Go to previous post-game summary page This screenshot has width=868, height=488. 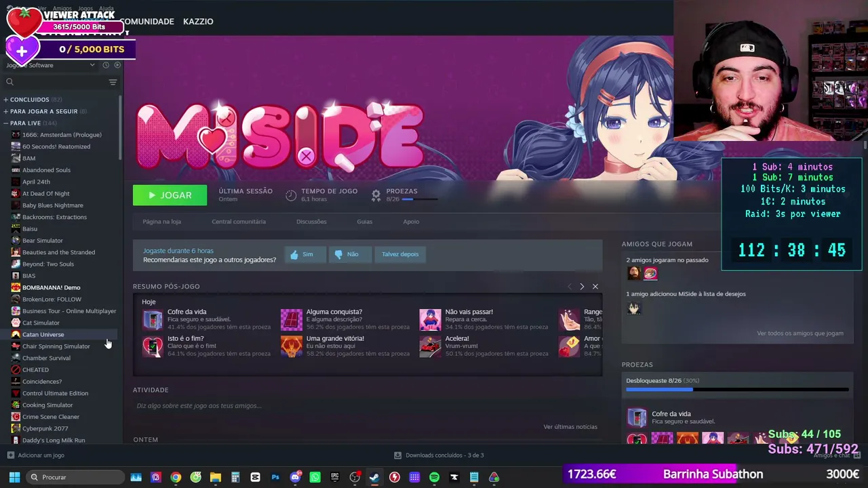[x=569, y=287]
